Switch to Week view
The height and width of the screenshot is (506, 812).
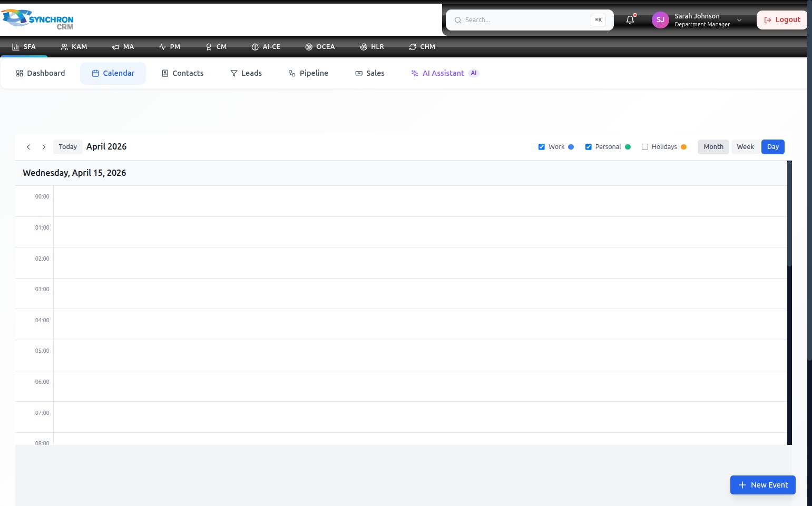[x=745, y=147]
